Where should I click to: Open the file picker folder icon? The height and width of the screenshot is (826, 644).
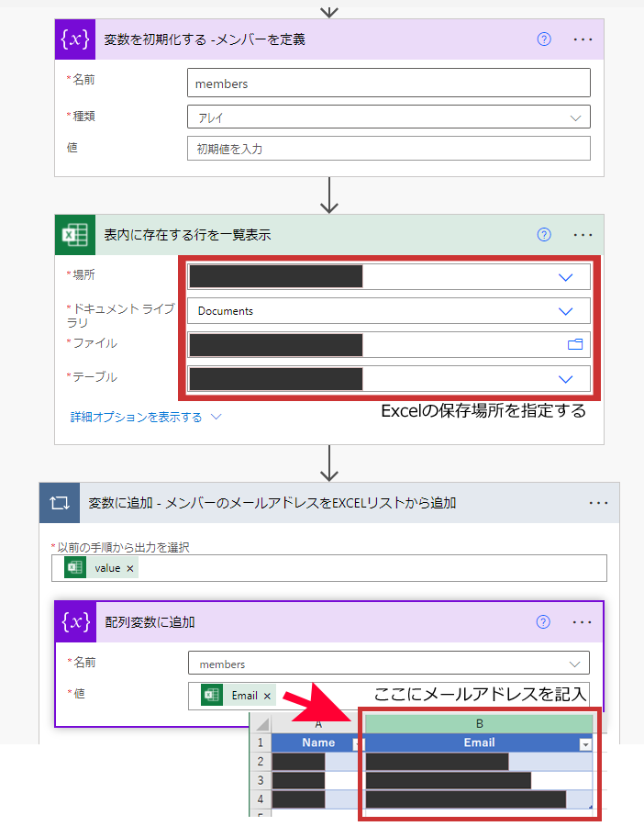(x=575, y=344)
